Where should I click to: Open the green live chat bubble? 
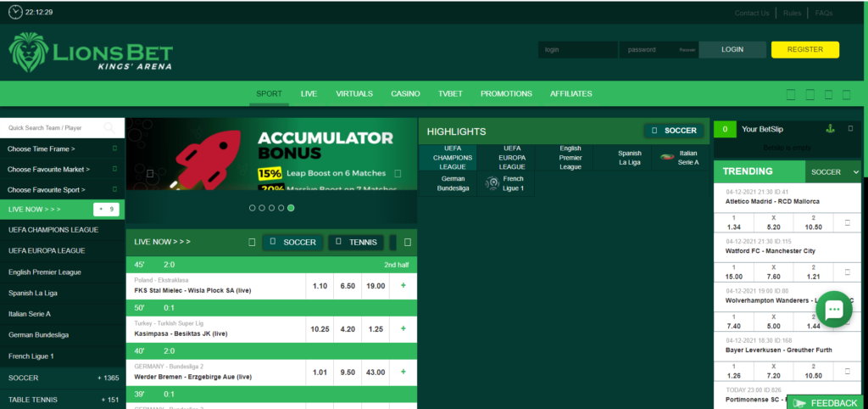click(834, 310)
